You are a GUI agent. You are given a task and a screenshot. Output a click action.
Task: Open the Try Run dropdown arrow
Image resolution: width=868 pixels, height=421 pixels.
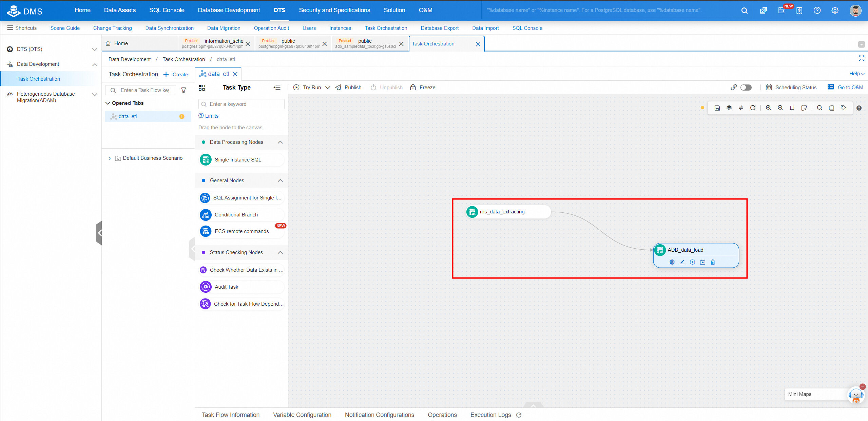pyautogui.click(x=328, y=88)
